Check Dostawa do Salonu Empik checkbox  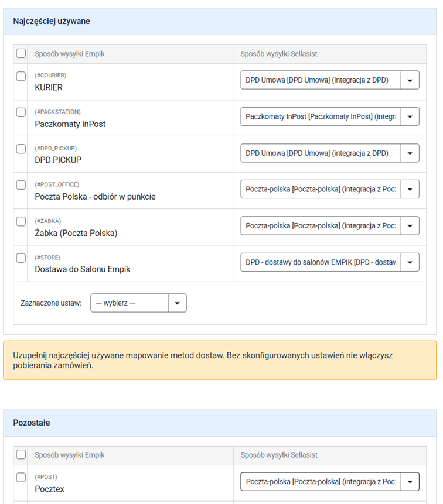tap(21, 258)
